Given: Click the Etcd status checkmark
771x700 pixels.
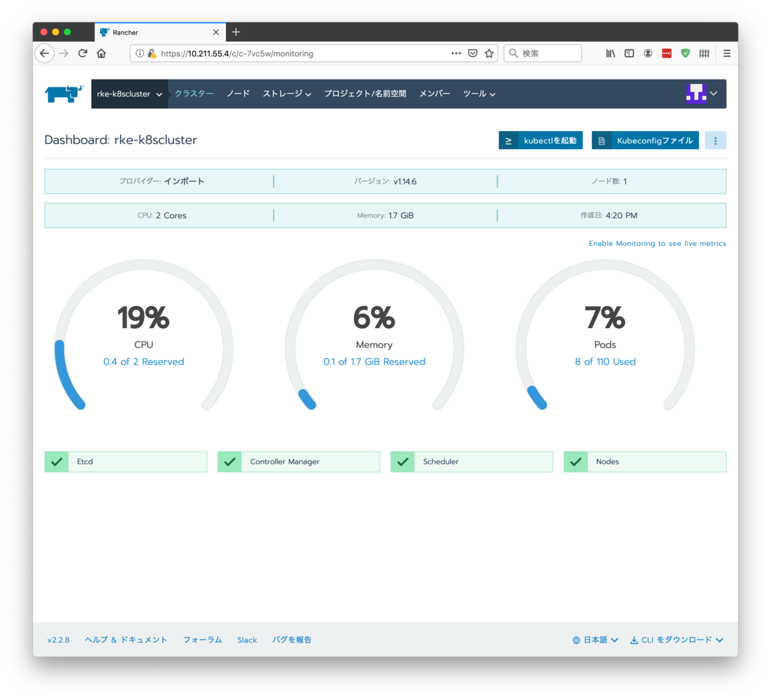Looking at the screenshot, I should pos(57,462).
